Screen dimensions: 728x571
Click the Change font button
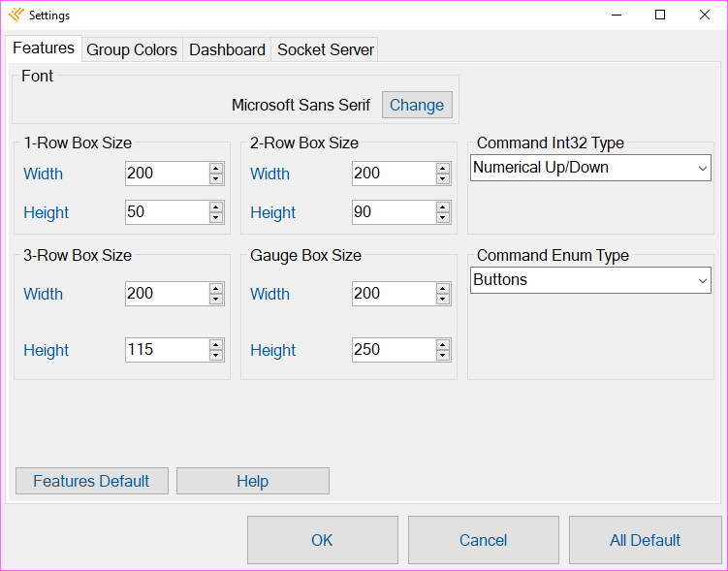[417, 105]
